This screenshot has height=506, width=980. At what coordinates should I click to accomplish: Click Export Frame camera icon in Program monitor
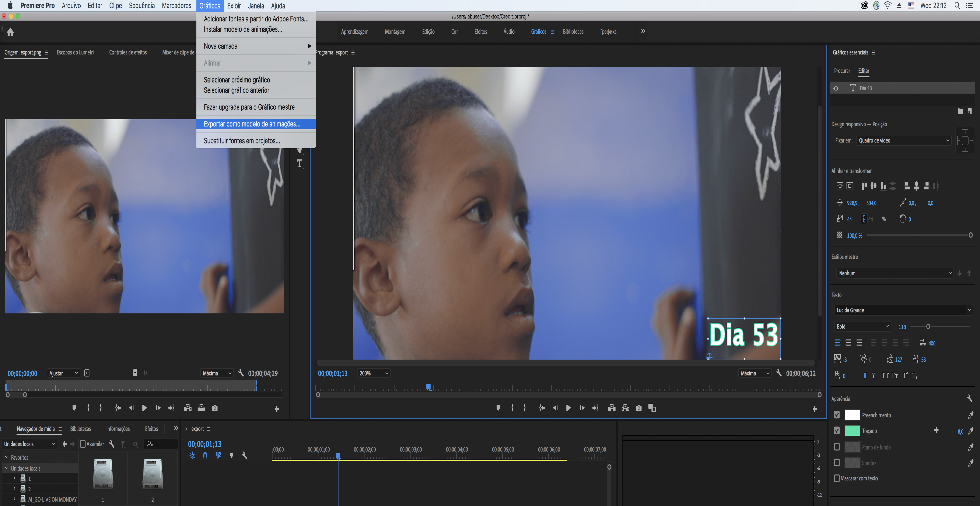[639, 408]
